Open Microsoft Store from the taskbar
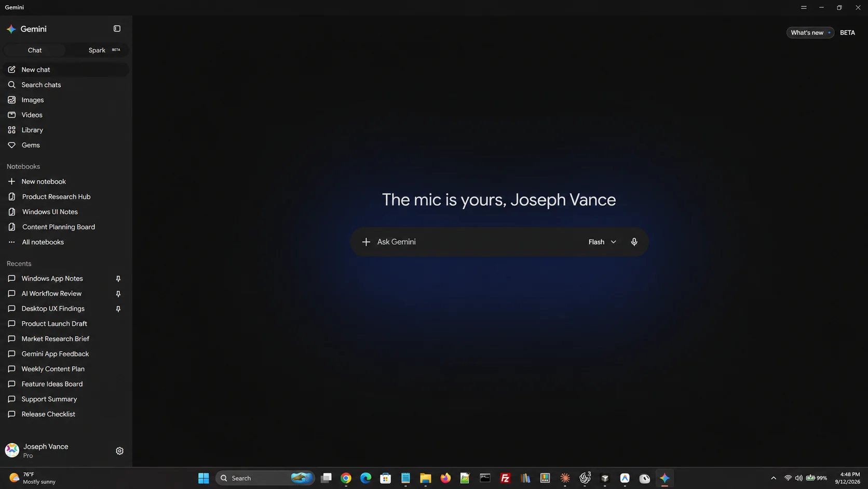This screenshot has height=489, width=868. pyautogui.click(x=385, y=478)
